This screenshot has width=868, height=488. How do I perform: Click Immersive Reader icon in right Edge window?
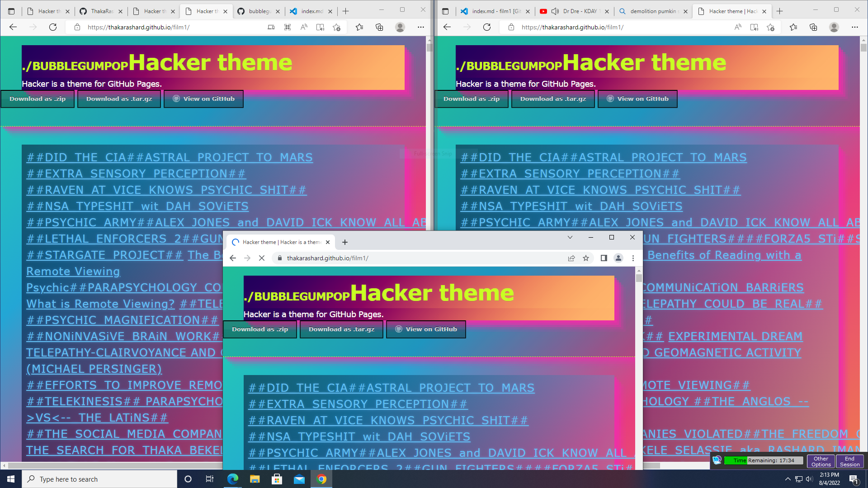754,27
